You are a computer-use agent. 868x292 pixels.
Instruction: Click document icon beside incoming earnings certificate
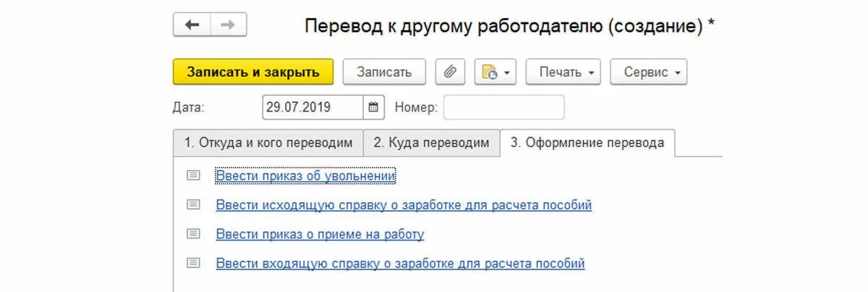(x=193, y=264)
